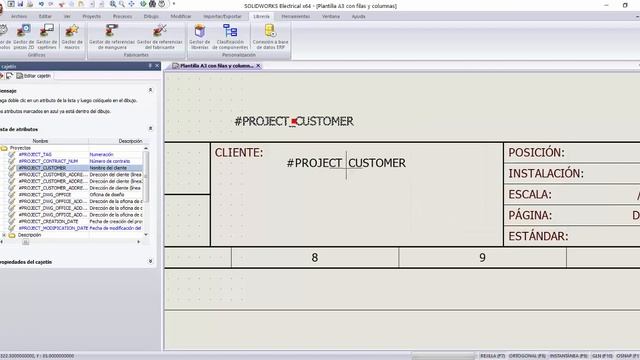
Task: Click the #PROJECT_CUSTOMER text above the title block
Action: (294, 121)
